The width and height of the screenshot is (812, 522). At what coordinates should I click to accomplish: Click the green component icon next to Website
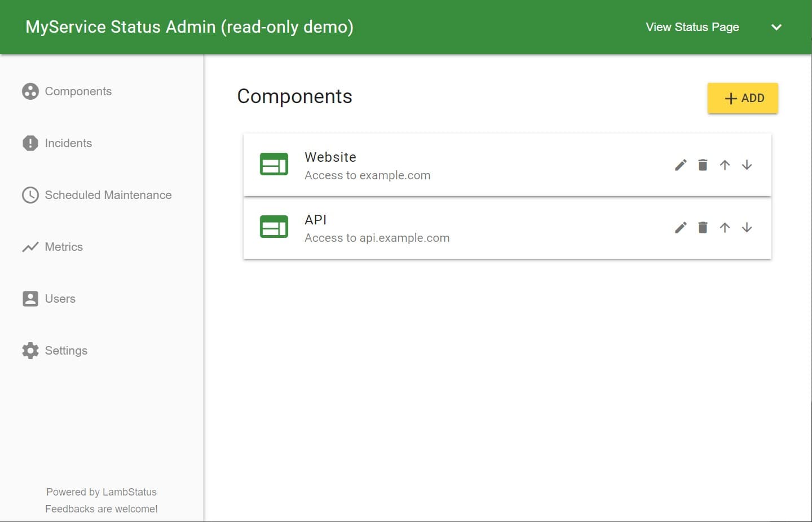pos(273,163)
